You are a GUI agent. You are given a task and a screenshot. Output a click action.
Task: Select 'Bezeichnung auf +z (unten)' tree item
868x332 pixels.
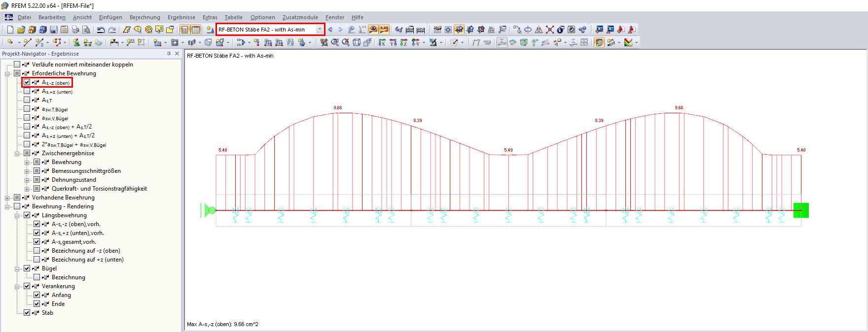pos(88,260)
